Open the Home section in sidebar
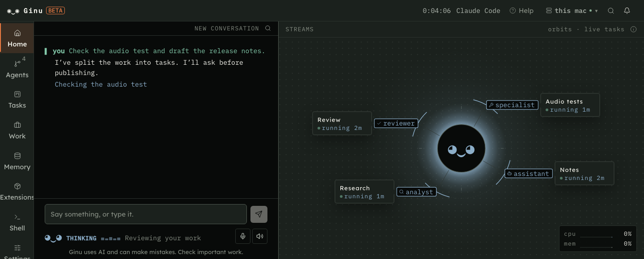 click(x=17, y=38)
